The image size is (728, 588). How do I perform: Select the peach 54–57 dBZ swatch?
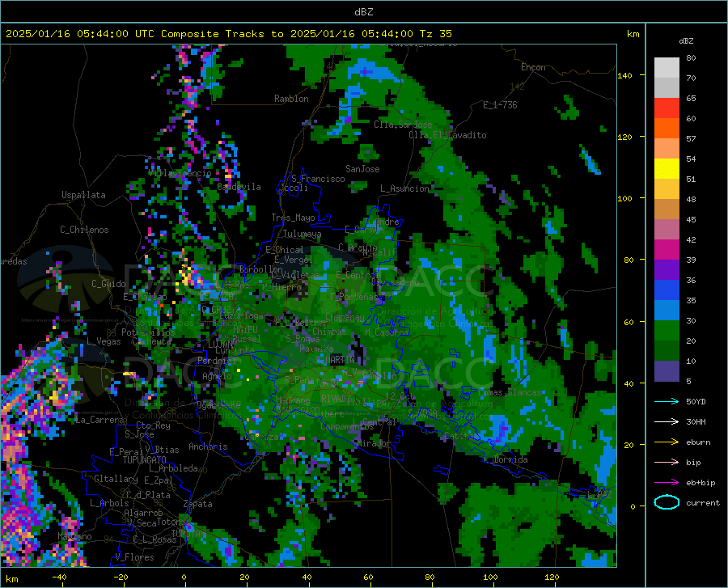[667, 149]
